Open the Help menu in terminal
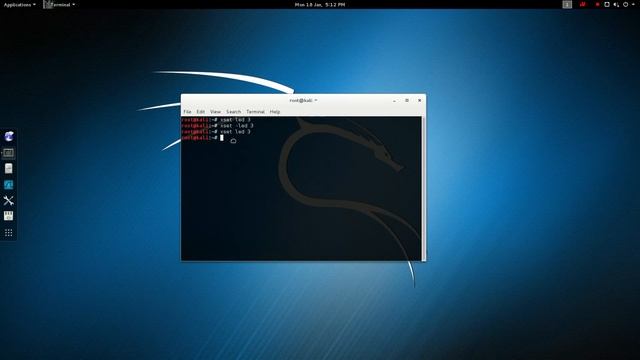The width and height of the screenshot is (640, 360). (275, 111)
